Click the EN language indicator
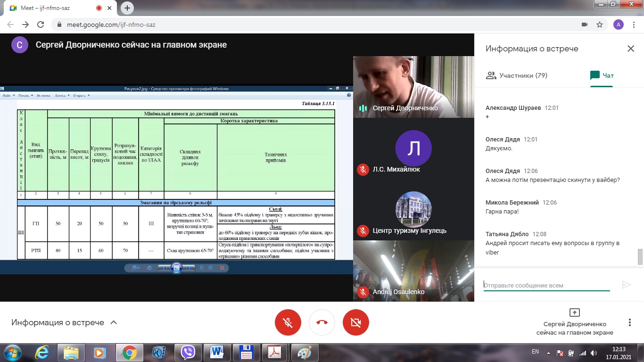 click(x=535, y=352)
